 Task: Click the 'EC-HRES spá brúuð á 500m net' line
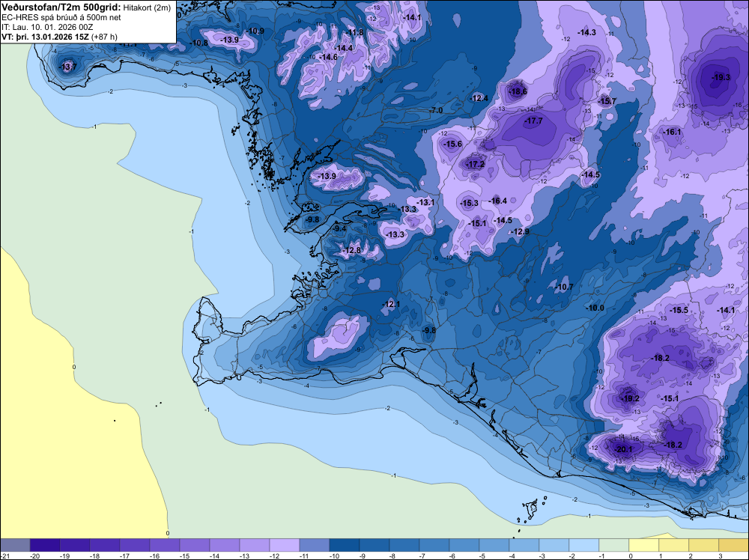coord(61,18)
